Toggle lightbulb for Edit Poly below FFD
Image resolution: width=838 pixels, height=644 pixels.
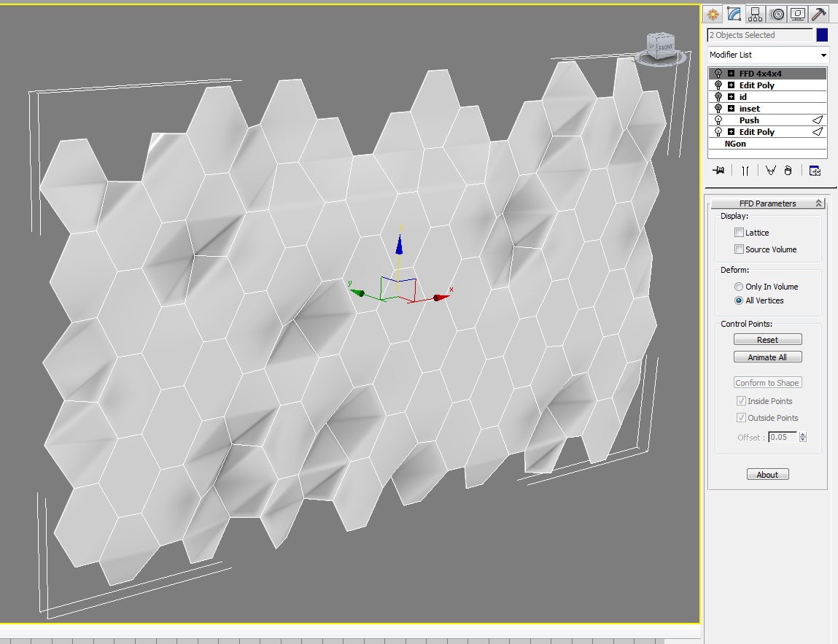tap(718, 85)
